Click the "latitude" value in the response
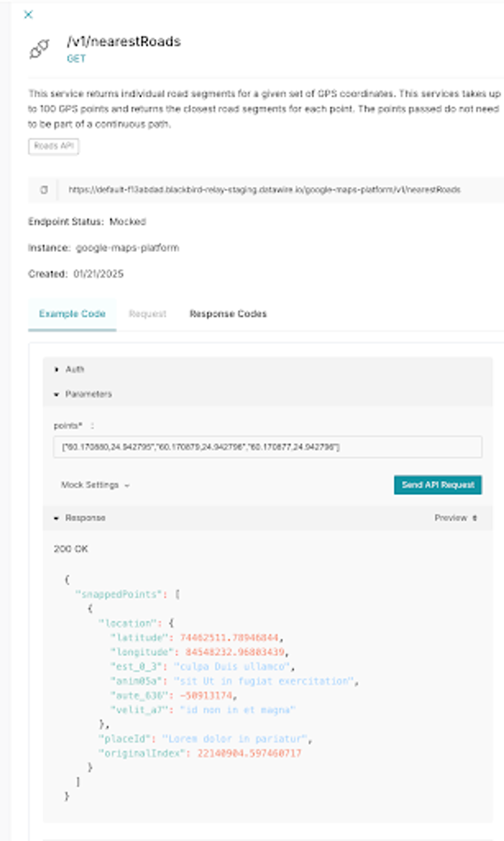The width and height of the screenshot is (504, 841). [x=229, y=638]
